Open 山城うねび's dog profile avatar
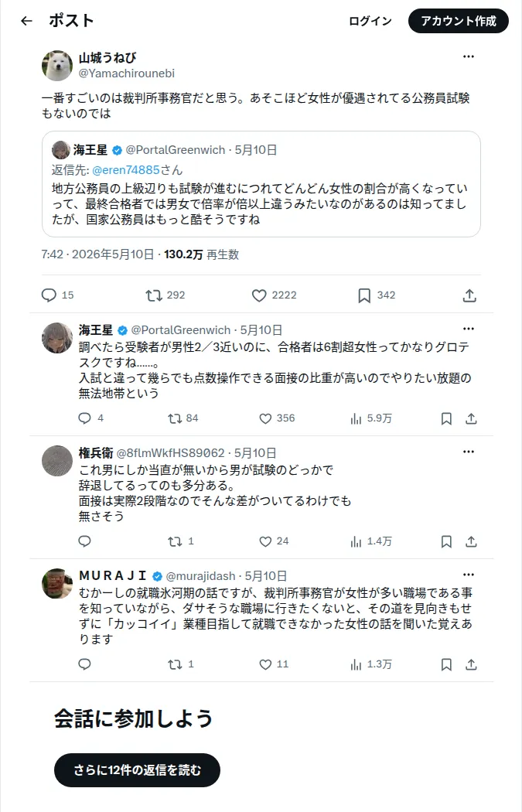Image resolution: width=522 pixels, height=812 pixels. (x=57, y=66)
